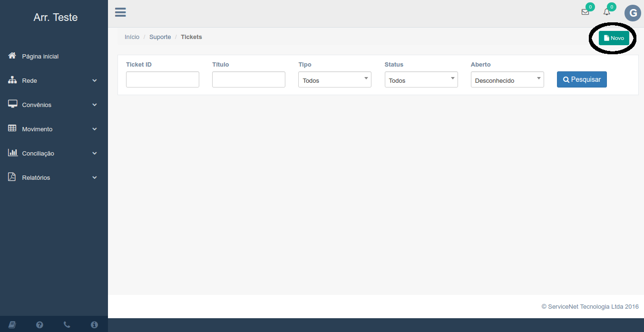Click the user avatar G

pos(633,13)
